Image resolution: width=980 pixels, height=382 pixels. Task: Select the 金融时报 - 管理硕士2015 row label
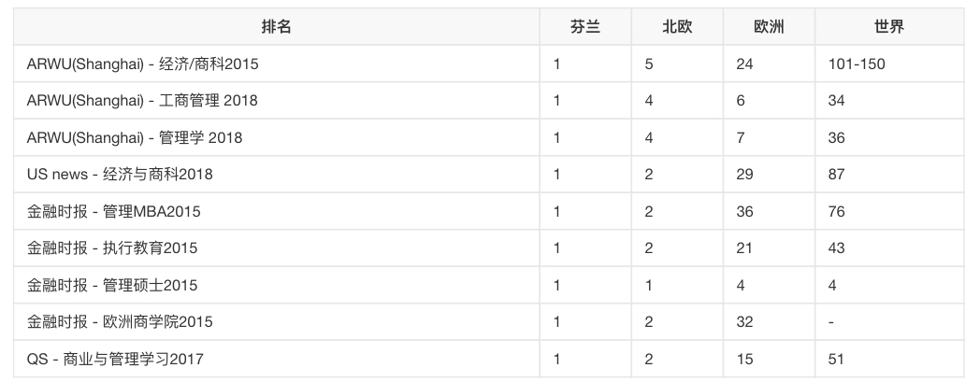tap(112, 285)
